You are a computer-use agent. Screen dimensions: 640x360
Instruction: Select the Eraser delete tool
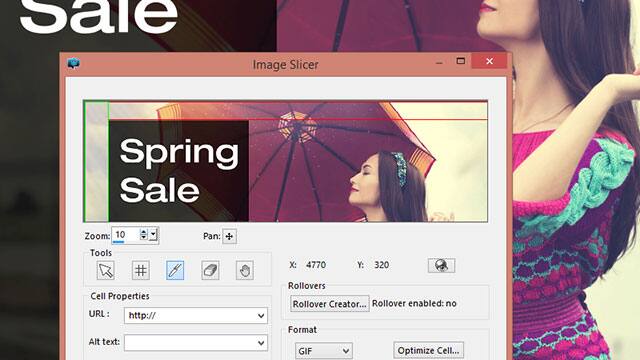(210, 270)
